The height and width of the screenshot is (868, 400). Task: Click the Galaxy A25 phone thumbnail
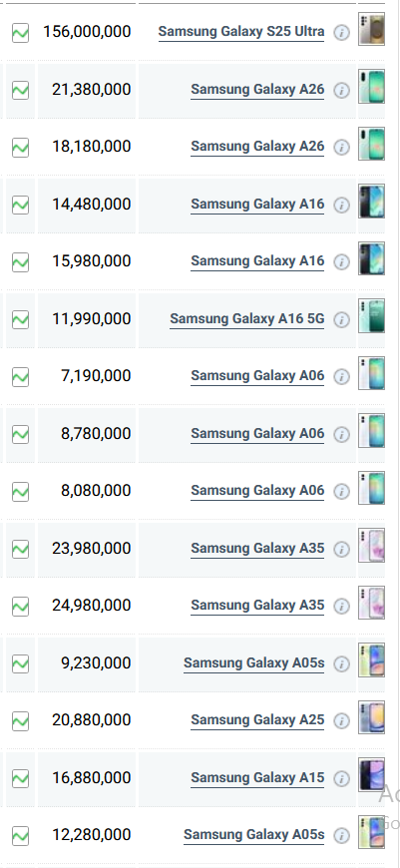[371, 717]
